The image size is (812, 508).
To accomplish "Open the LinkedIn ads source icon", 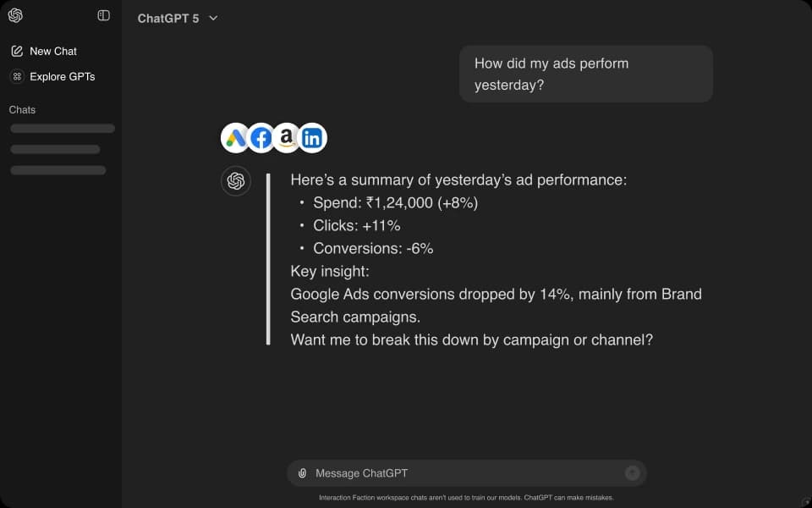I will (312, 136).
